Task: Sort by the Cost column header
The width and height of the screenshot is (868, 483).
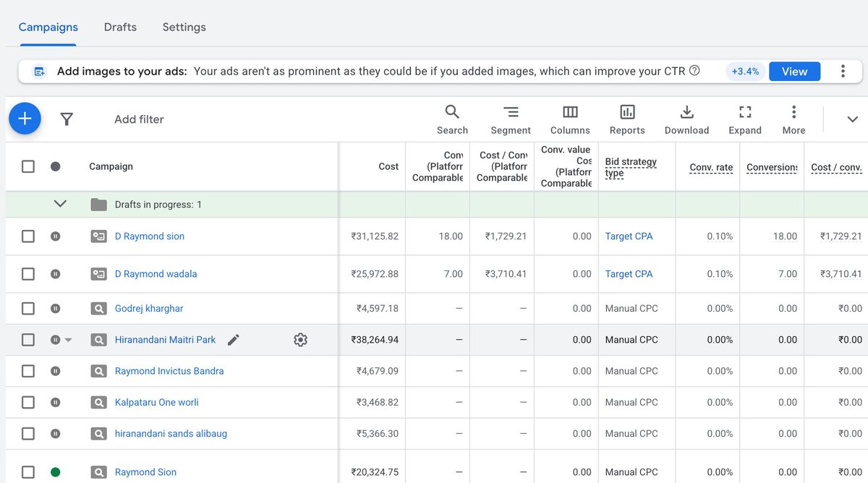Action: click(388, 166)
